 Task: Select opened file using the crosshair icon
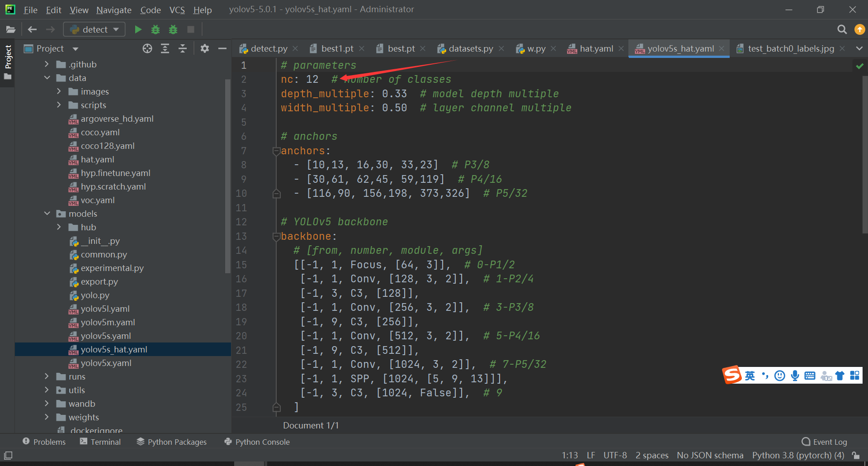click(x=147, y=48)
